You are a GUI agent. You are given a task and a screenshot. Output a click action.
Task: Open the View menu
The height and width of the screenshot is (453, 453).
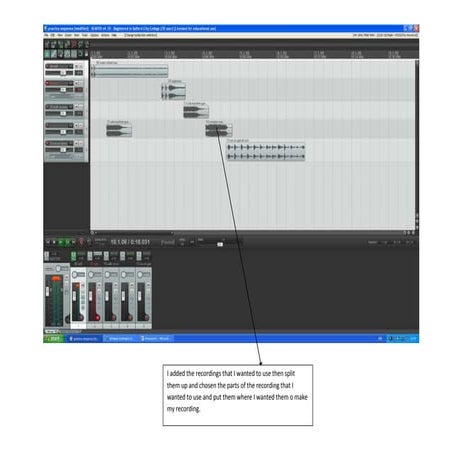pyautogui.click(x=60, y=35)
